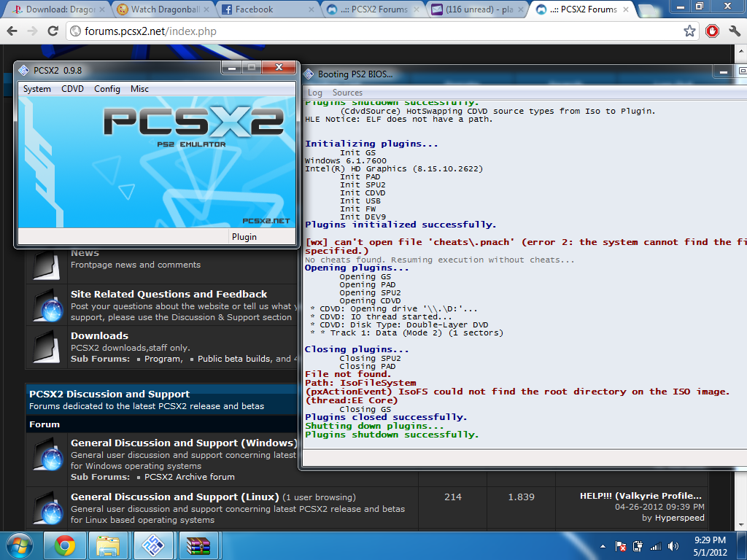The image size is (747, 560).
Task: Reload the forums page
Action: click(x=53, y=31)
